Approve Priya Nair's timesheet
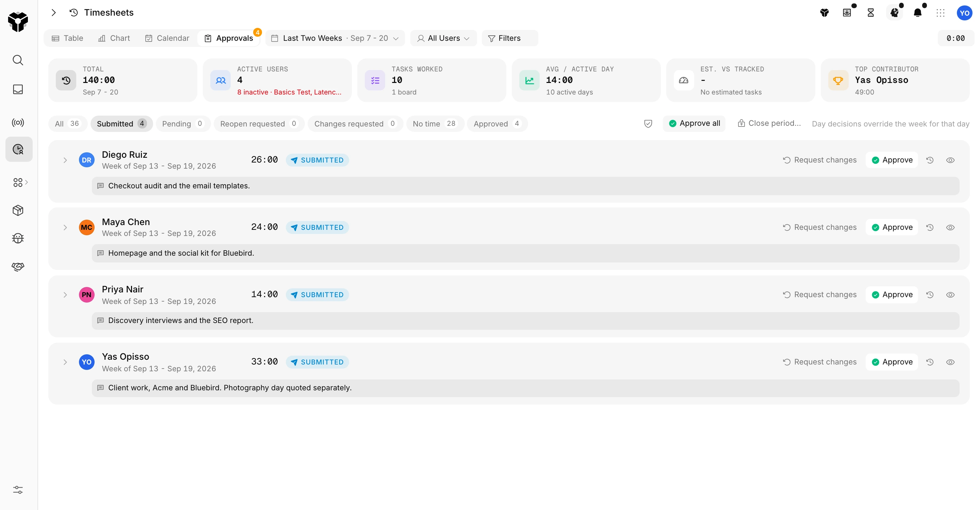Image resolution: width=980 pixels, height=510 pixels. [x=892, y=294]
